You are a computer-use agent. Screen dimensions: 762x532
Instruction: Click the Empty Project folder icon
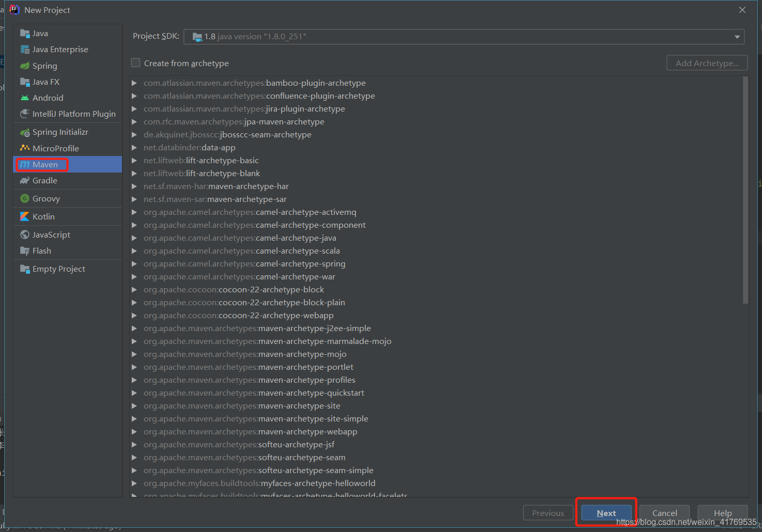25,269
